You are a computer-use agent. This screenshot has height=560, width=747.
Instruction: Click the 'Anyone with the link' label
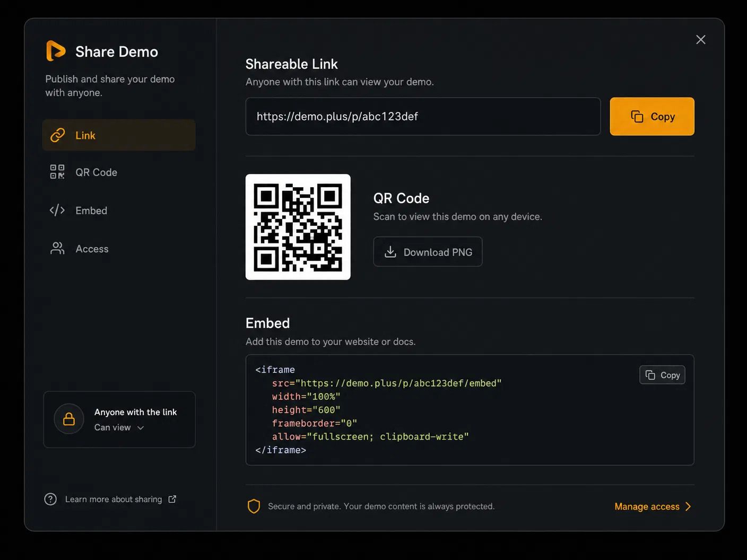tap(135, 412)
